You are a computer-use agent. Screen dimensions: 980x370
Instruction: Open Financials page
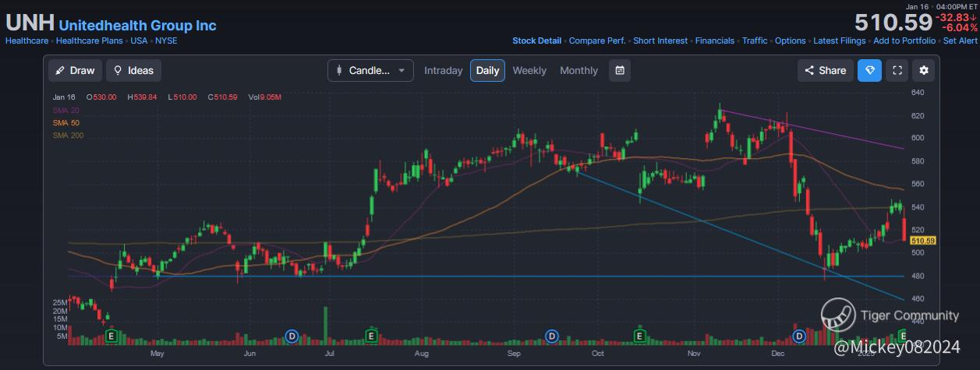[x=715, y=41]
